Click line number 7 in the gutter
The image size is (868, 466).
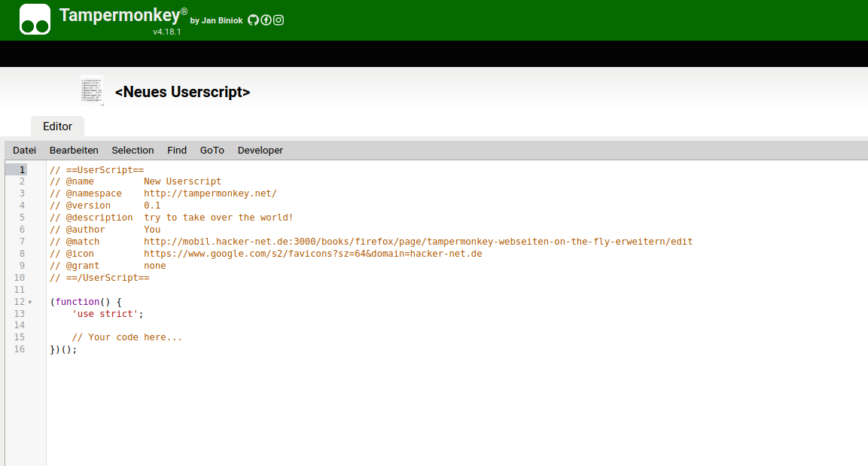22,242
